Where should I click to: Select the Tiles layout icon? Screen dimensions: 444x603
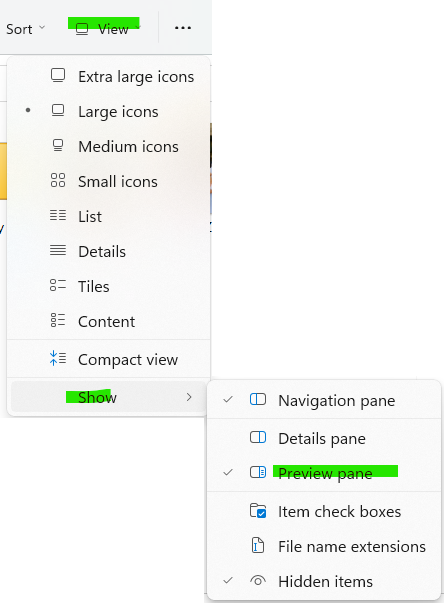coord(58,285)
